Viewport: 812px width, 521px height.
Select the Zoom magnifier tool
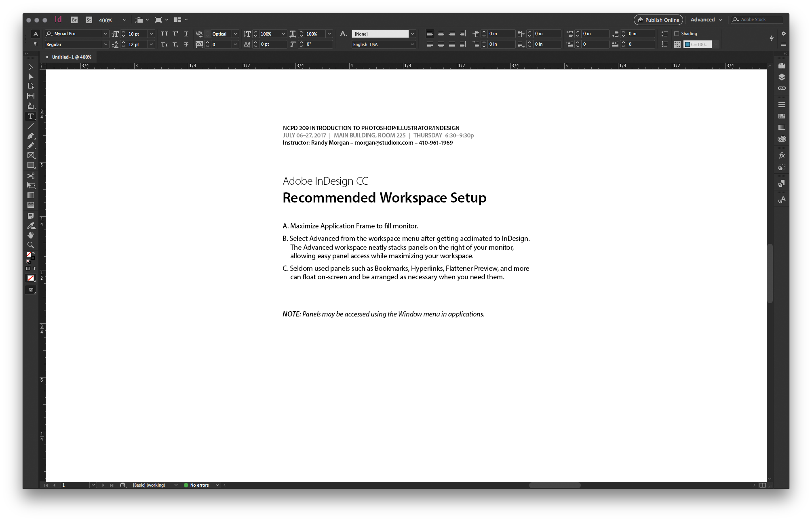[x=31, y=245]
